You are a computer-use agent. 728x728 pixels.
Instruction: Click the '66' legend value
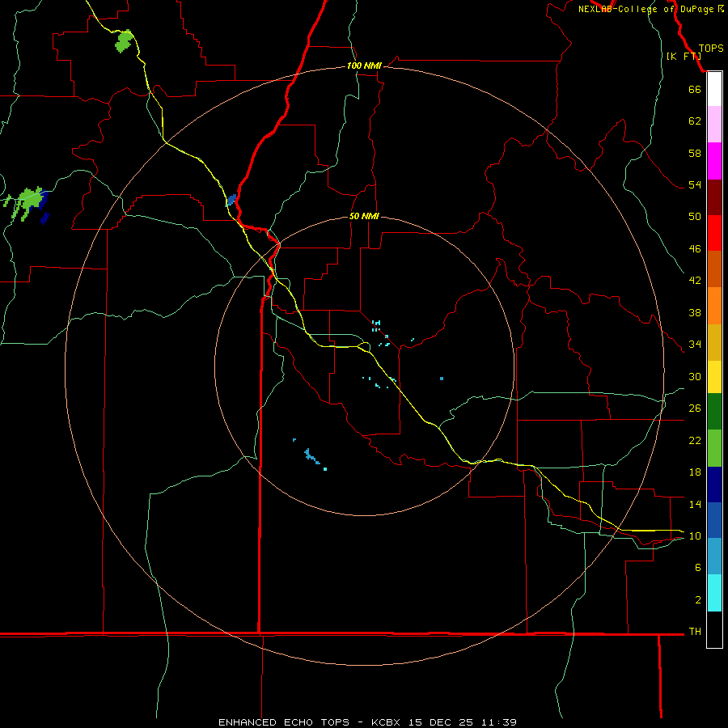click(x=695, y=90)
